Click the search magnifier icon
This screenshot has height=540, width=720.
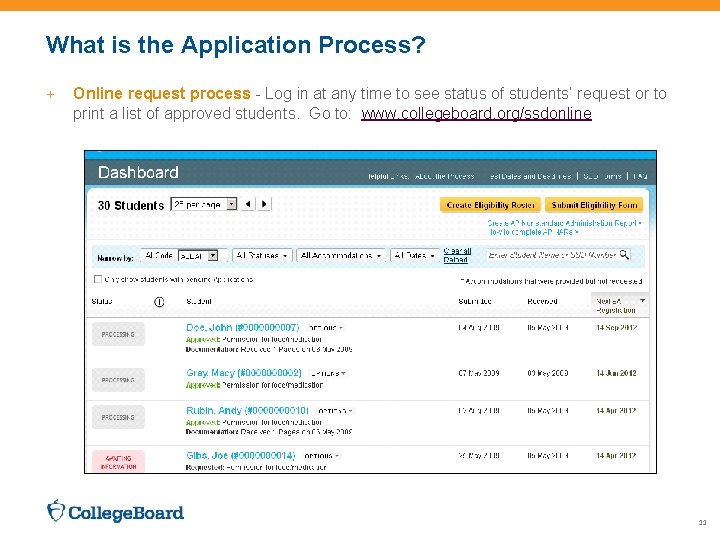(x=624, y=254)
